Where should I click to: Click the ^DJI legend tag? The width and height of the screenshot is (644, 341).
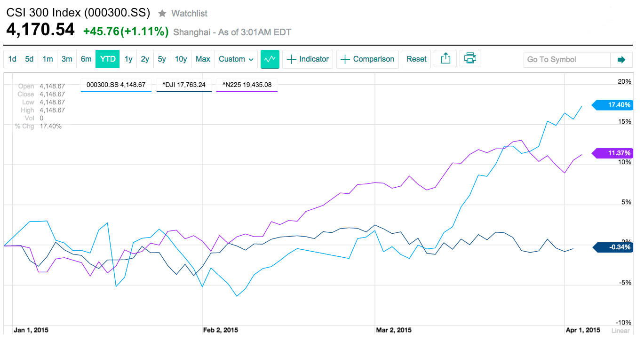tap(184, 85)
